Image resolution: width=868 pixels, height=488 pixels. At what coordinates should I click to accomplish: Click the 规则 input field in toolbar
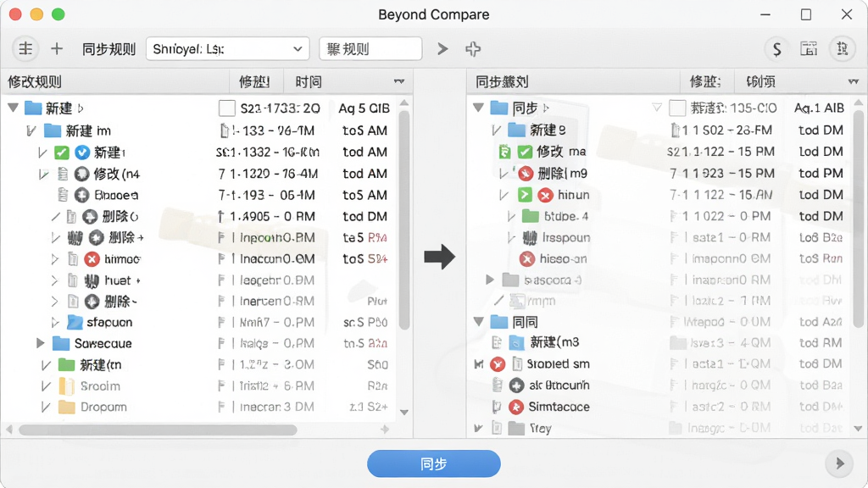[x=370, y=48]
